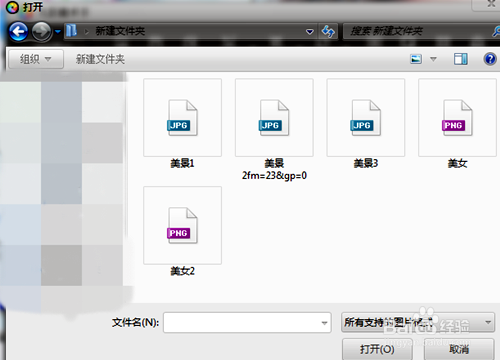The image size is (500, 360).
Task: Expand the address bar history dropdown
Action: 310,32
